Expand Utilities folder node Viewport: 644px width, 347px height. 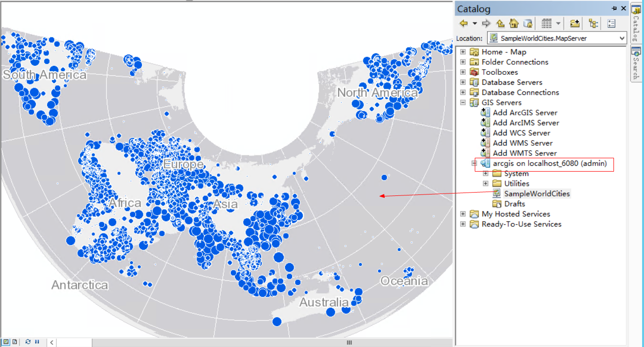point(486,184)
